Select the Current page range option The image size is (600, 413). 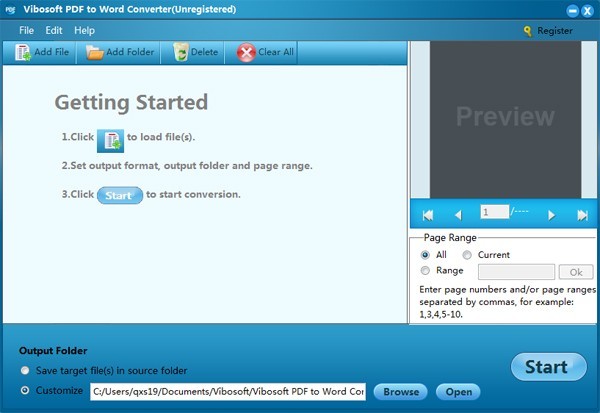point(467,255)
